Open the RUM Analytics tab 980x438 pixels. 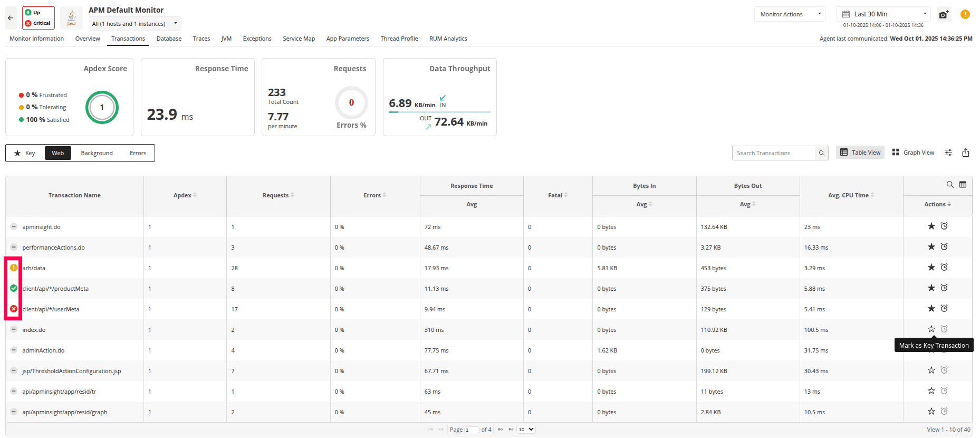point(448,39)
